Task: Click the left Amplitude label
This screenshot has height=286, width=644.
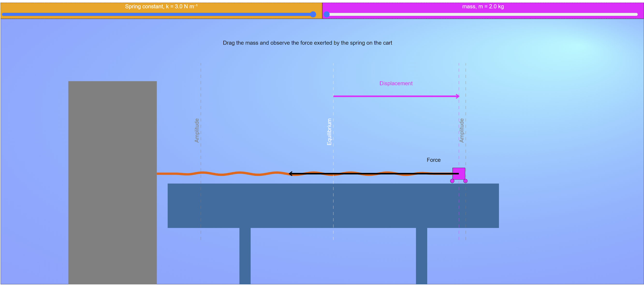Action: [197, 131]
